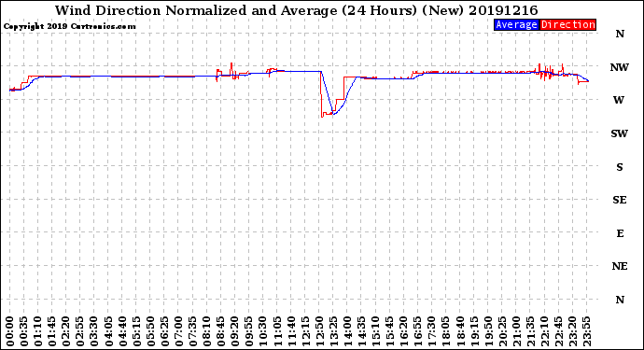Click the 05:50 time label
Viewport: 644px width, 350px height.
[150, 331]
